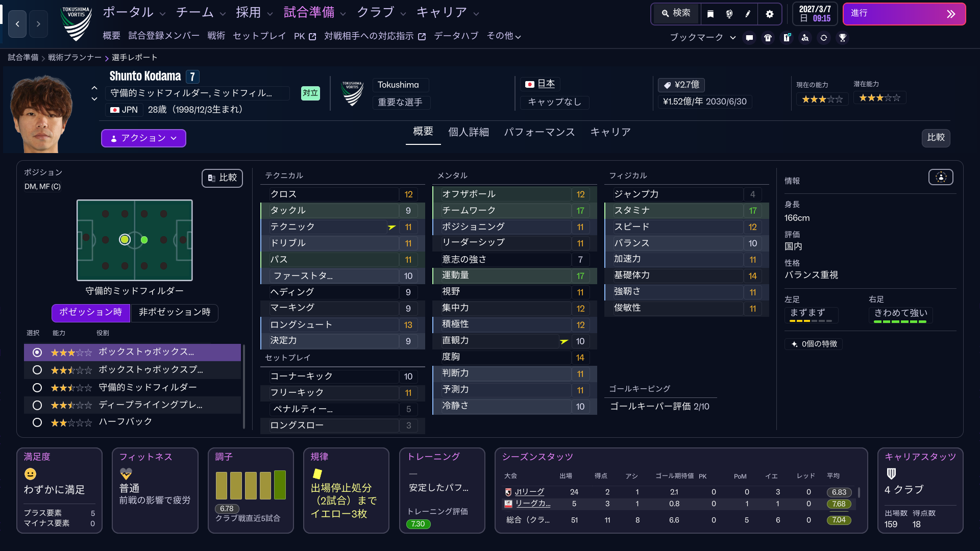Click the pencil edit icon

748,14
